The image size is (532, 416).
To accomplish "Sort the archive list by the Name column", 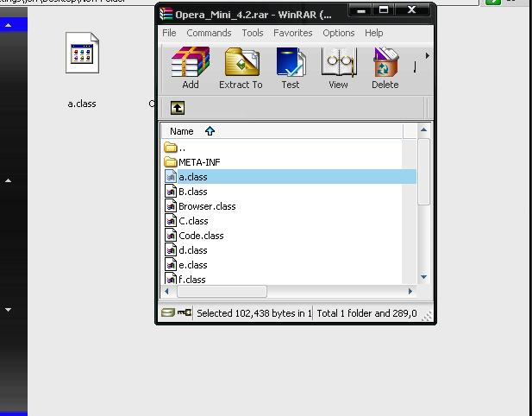I will point(282,131).
